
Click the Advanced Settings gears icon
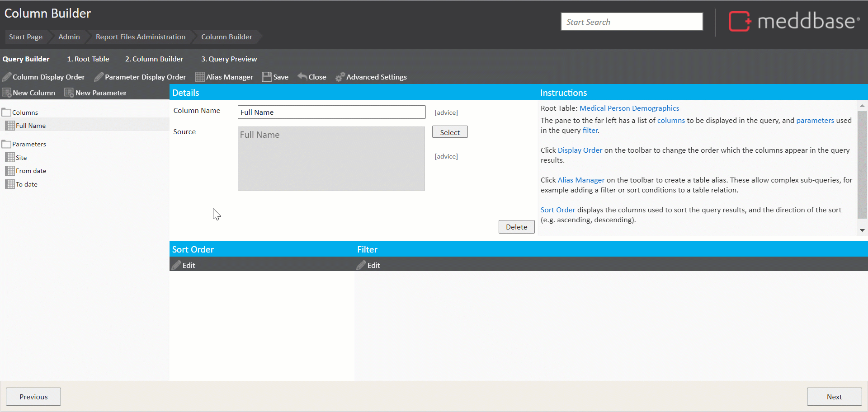(x=340, y=77)
